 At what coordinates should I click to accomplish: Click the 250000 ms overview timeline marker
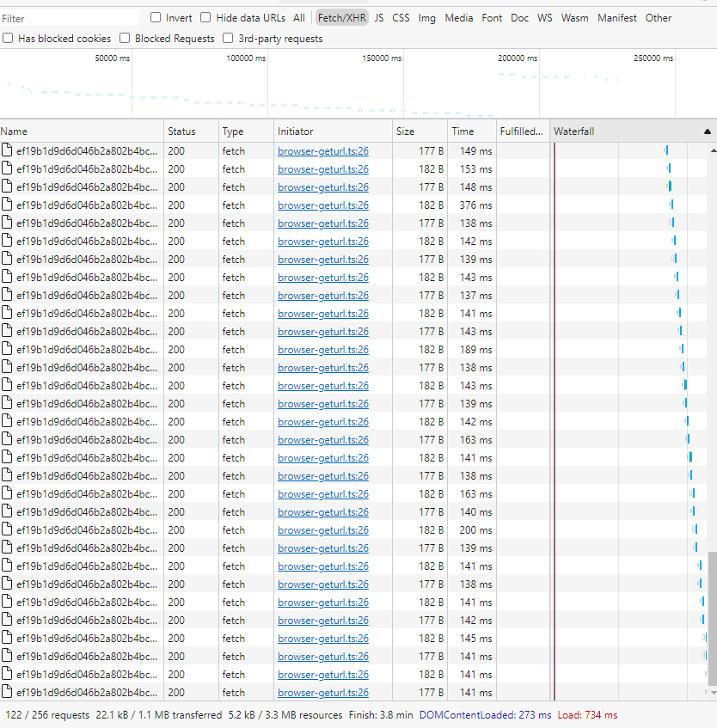tap(653, 58)
